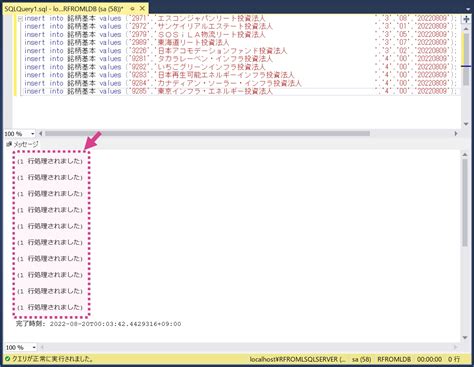Click the editor horizontal scroll right arrow
The image size is (474, 367).
[x=456, y=134]
